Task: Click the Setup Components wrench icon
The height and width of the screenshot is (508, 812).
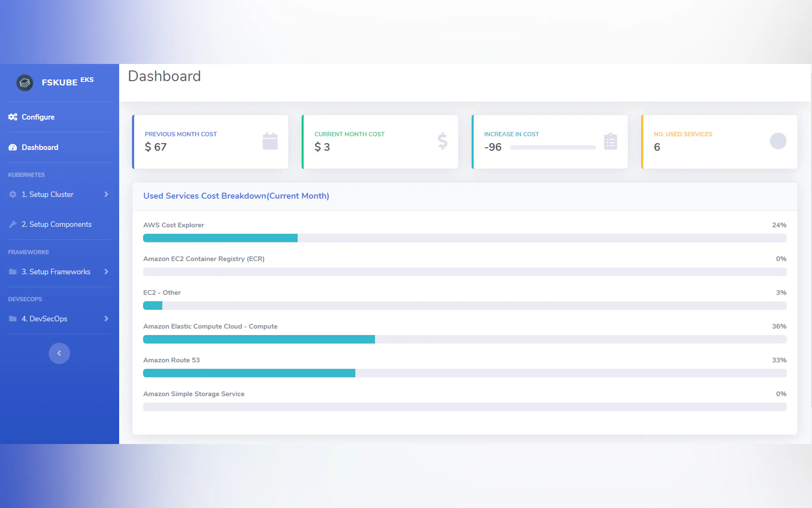Action: (13, 224)
